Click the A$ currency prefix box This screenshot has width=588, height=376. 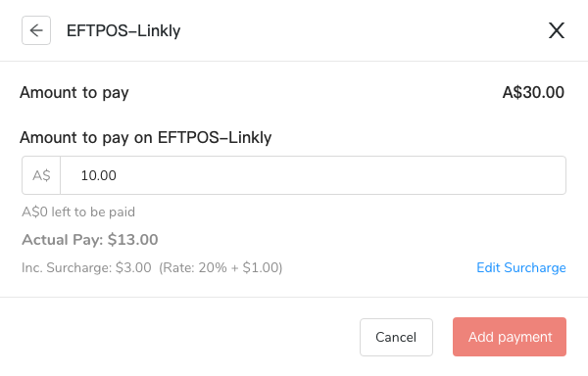pyautogui.click(x=41, y=175)
